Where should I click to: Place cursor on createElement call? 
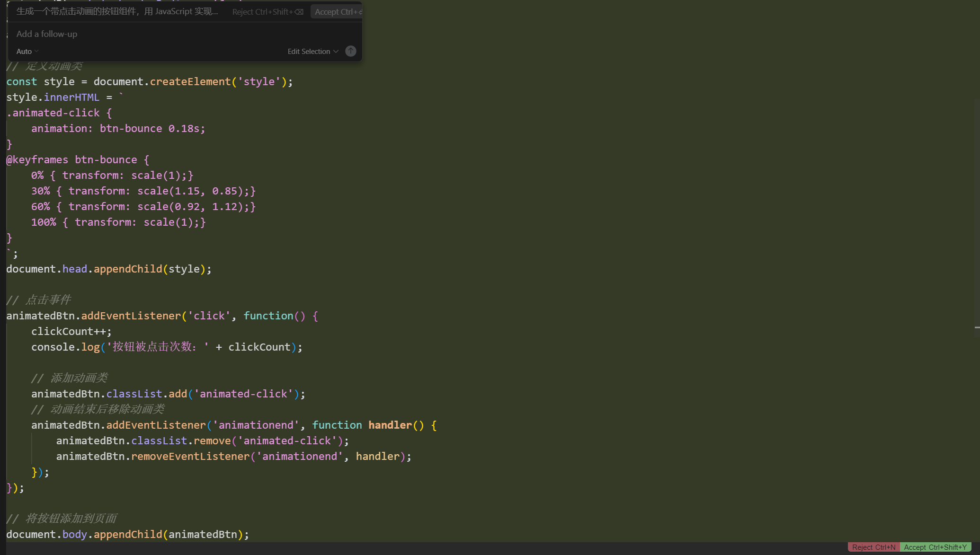coord(190,81)
